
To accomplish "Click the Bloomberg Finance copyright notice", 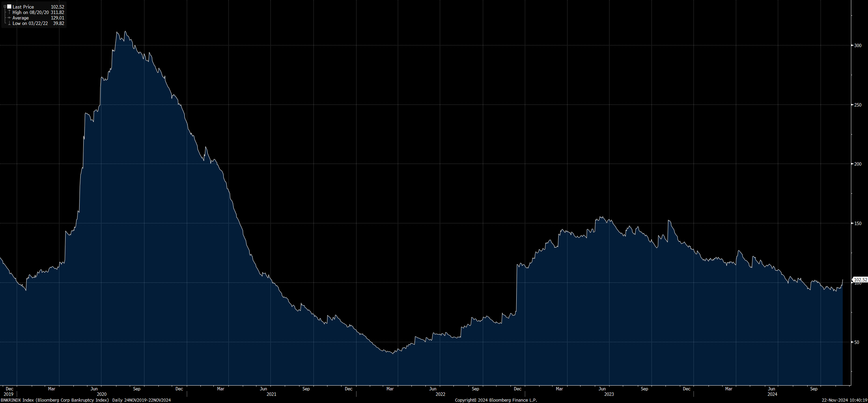I will 495,400.
